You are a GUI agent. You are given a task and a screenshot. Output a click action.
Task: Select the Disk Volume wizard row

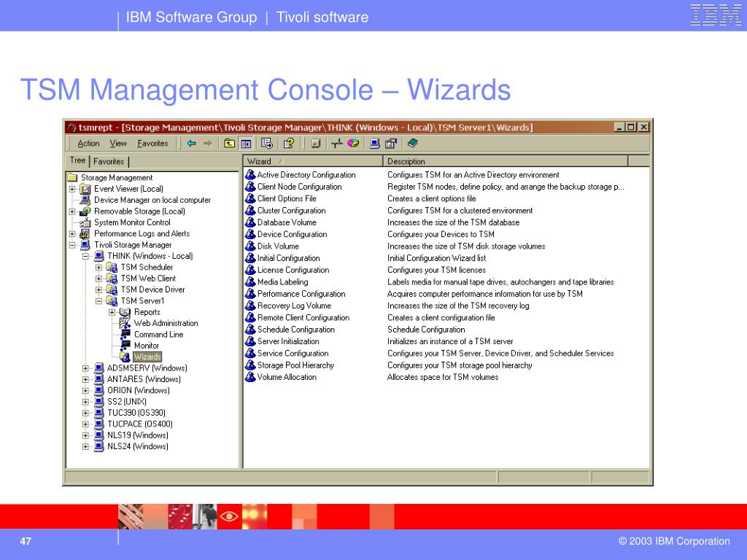278,246
